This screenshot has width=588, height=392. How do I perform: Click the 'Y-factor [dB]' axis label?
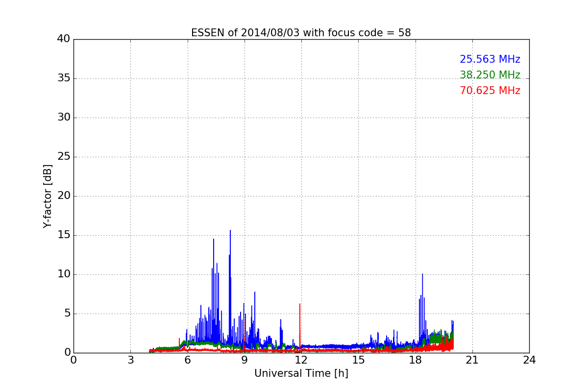48,196
